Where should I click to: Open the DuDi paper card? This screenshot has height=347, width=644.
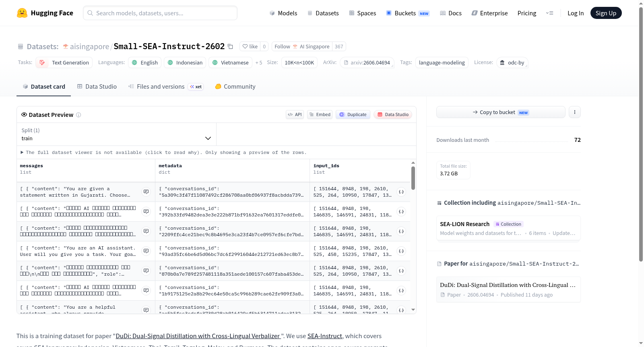508,289
